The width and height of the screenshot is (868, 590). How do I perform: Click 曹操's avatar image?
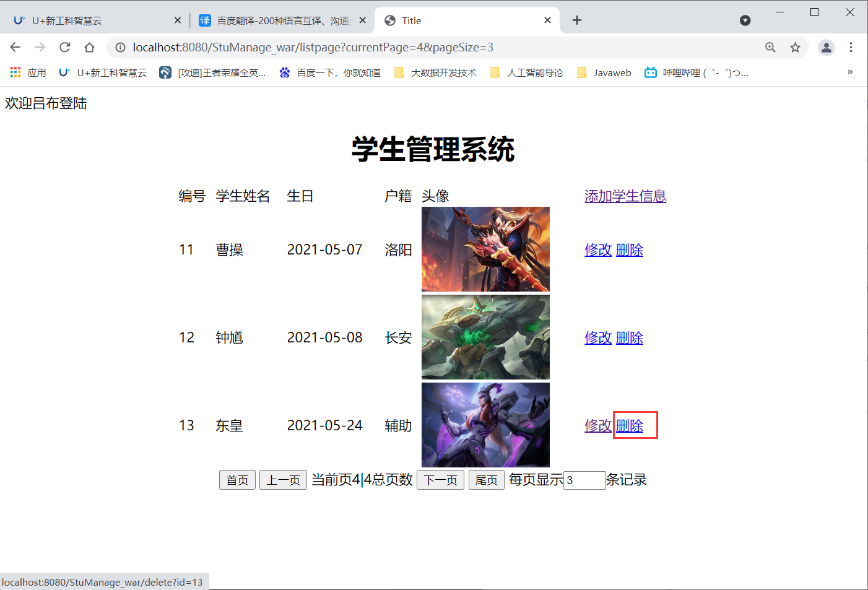coord(485,249)
